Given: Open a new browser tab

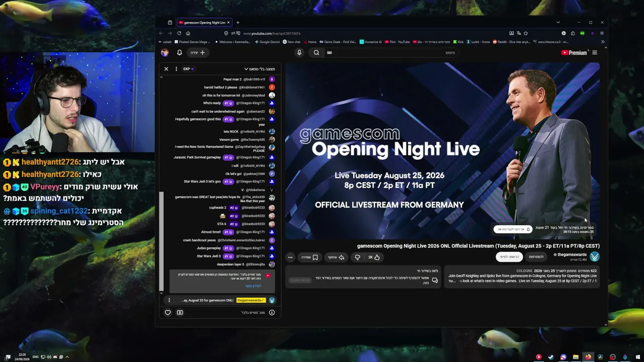Looking at the screenshot, I should pos(238,22).
